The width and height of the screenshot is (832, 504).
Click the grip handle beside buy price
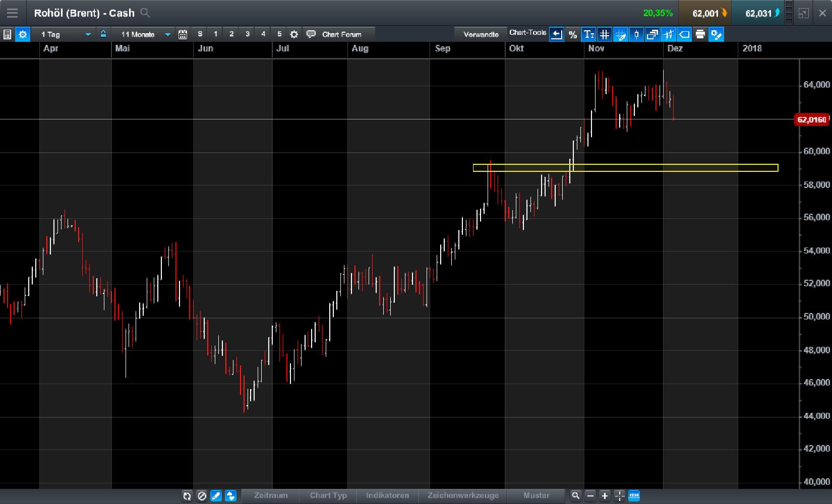788,14
